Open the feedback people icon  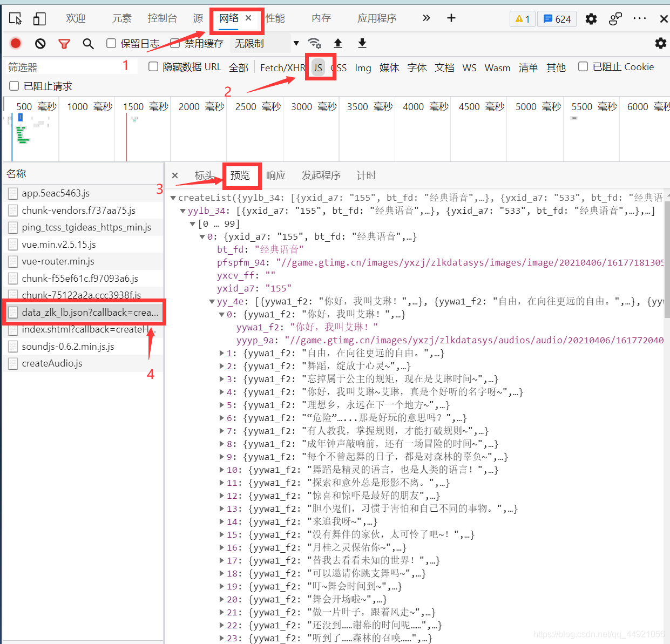point(615,19)
